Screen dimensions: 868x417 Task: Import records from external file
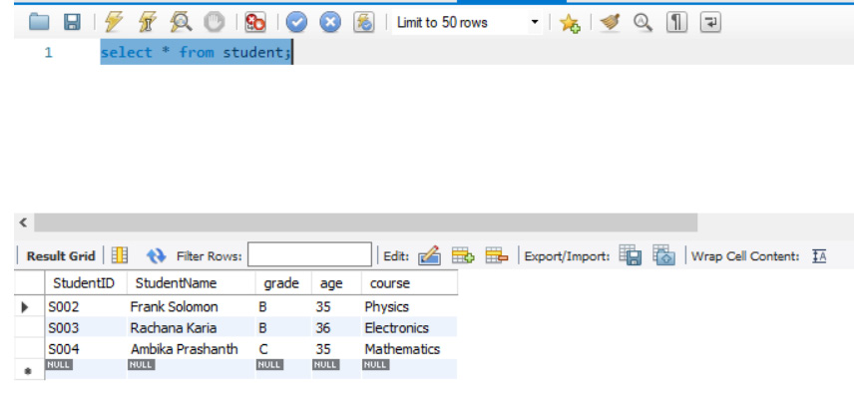(x=663, y=255)
